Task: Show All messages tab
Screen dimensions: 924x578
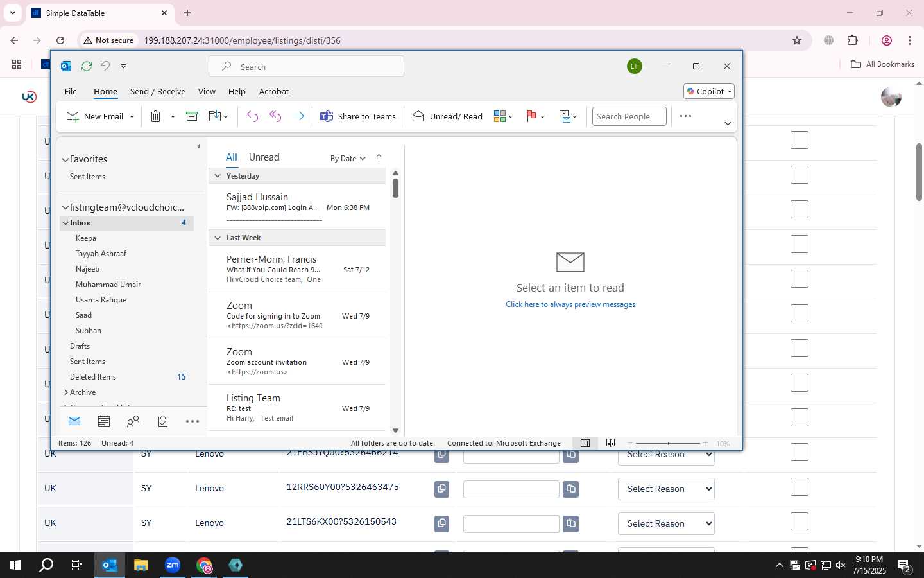Action: point(232,157)
